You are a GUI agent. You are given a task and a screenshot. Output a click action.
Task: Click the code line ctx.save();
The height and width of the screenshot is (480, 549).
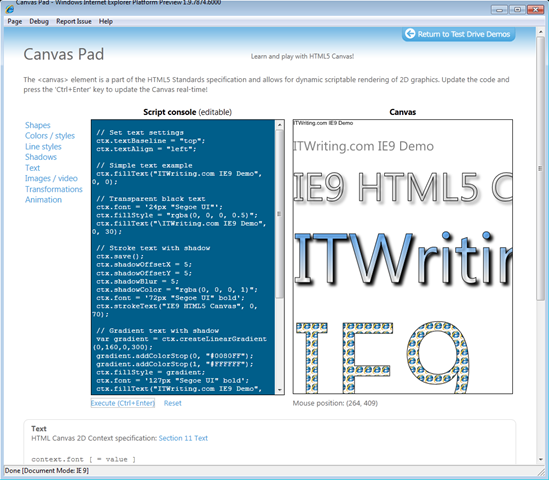coord(120,256)
